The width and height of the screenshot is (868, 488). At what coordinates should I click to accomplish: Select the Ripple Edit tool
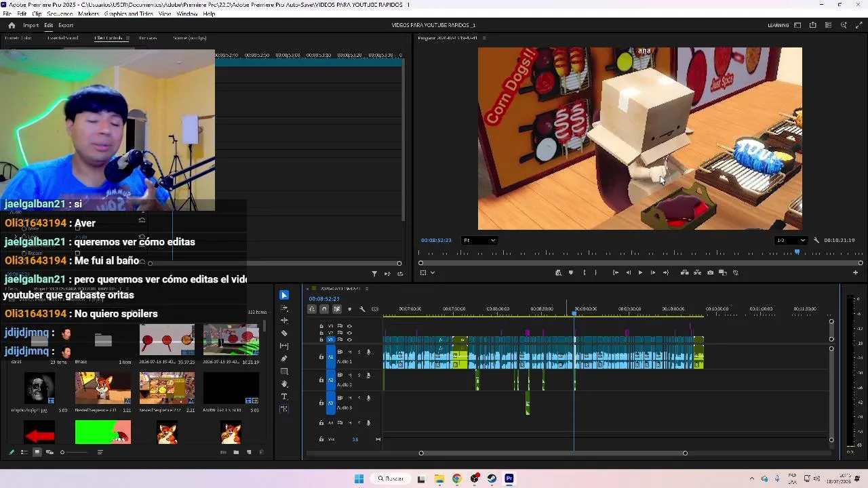pyautogui.click(x=284, y=320)
